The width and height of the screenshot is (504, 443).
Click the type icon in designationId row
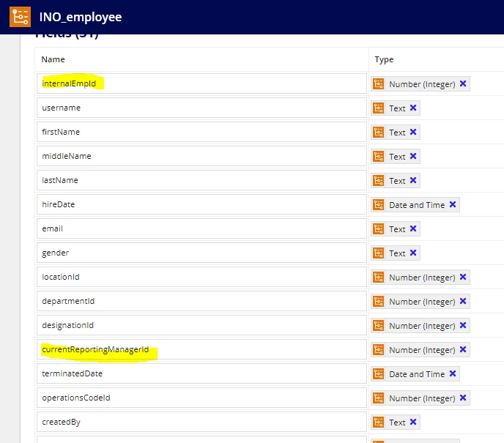coord(378,325)
